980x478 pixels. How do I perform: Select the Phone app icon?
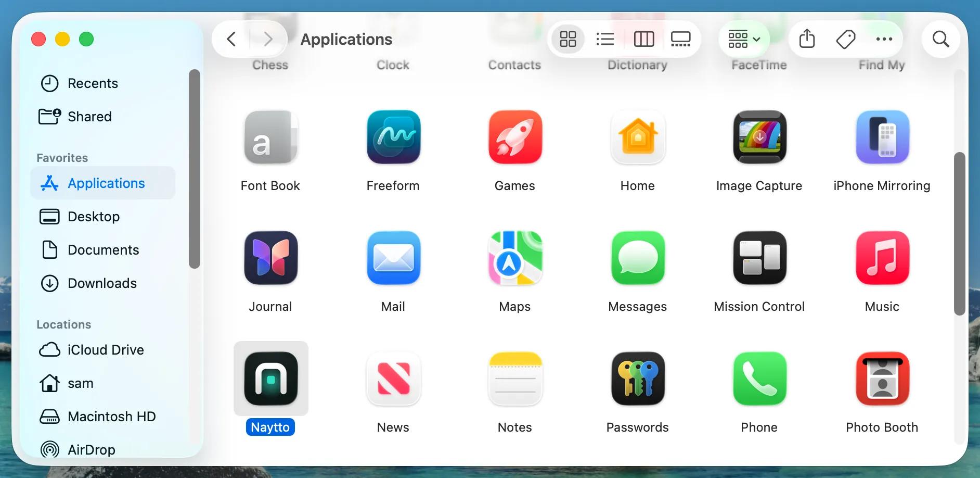tap(759, 379)
